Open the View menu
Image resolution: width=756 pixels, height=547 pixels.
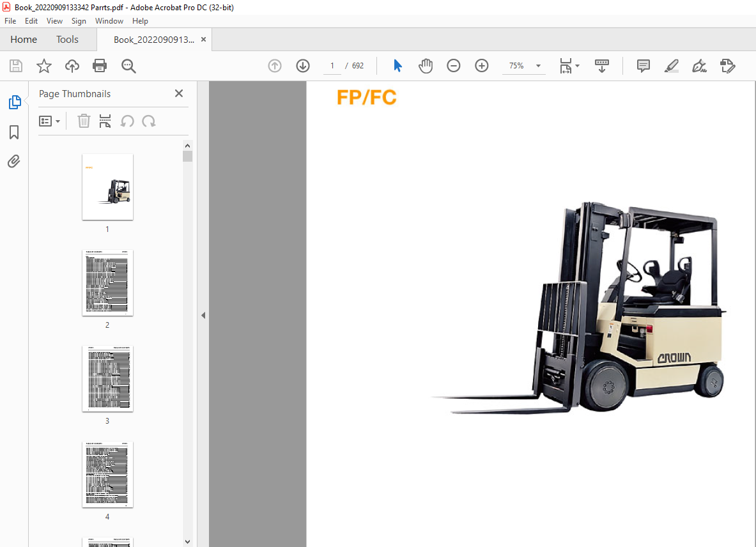(x=54, y=20)
